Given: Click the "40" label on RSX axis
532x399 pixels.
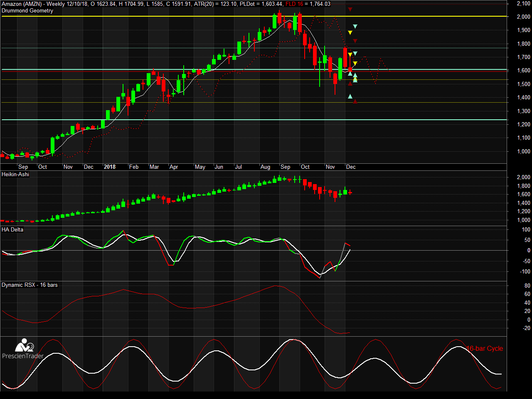Looking at the screenshot, I should (527, 303).
